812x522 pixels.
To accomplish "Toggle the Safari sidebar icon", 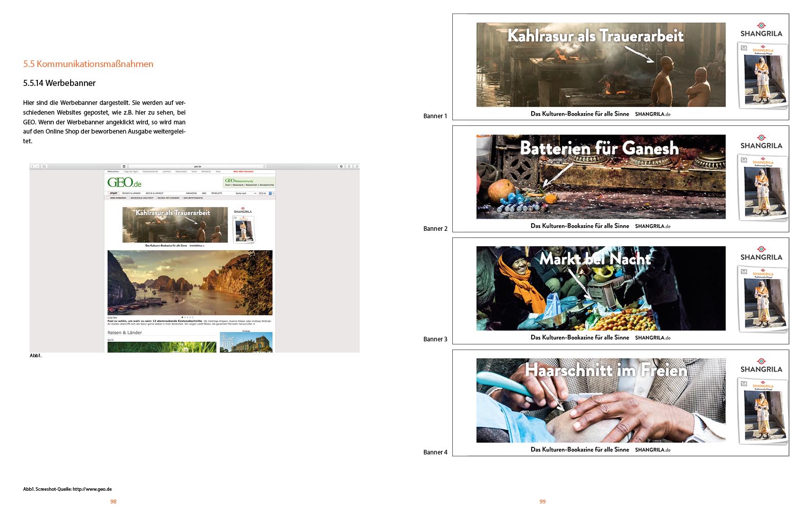I will point(44,166).
